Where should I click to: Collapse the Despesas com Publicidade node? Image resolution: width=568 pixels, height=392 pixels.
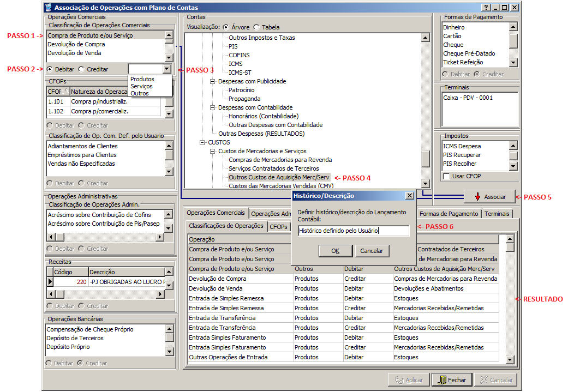[213, 81]
